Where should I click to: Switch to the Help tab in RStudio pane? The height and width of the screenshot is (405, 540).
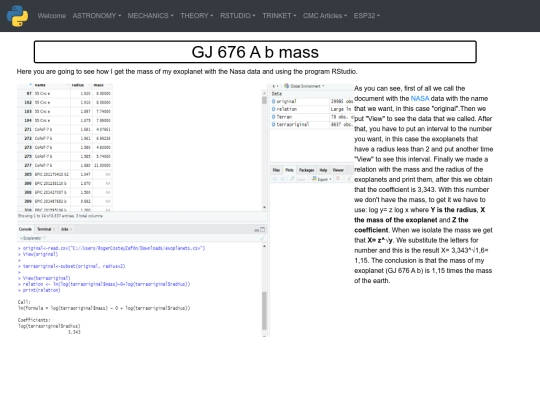click(323, 170)
